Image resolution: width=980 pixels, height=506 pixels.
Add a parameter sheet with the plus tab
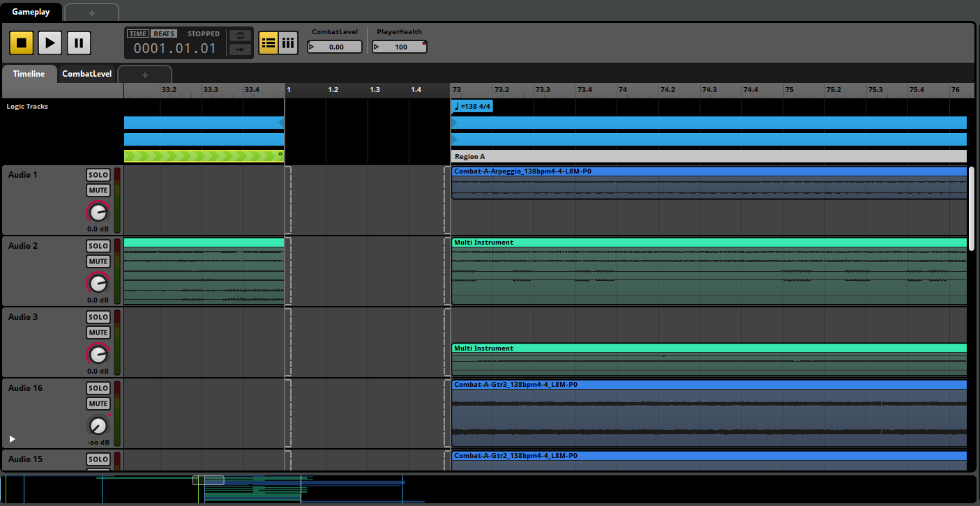click(x=145, y=75)
